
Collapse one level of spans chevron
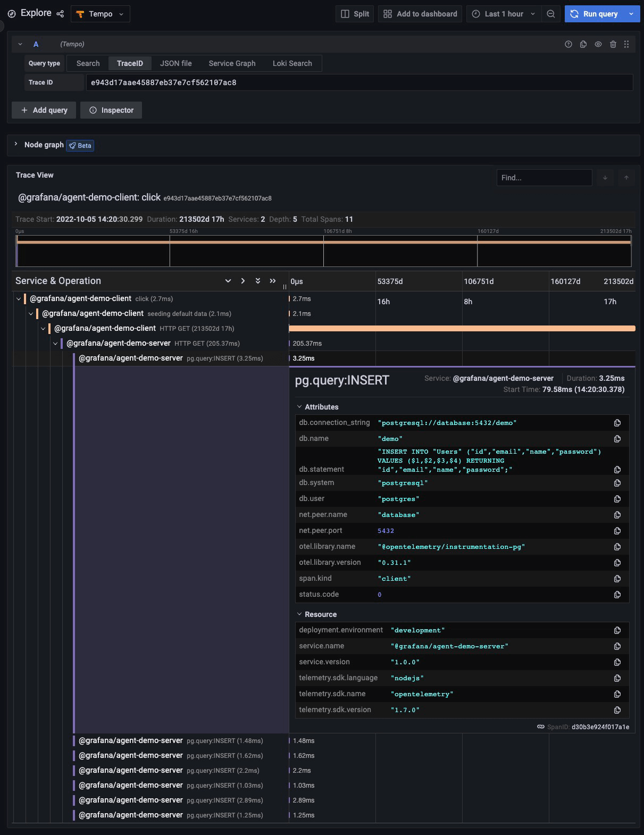click(243, 281)
